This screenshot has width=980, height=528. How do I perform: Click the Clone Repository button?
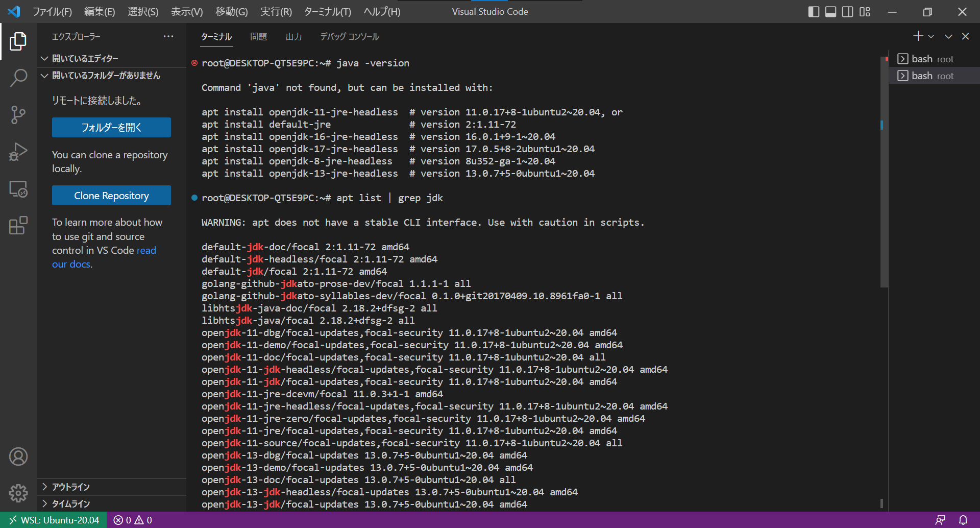click(111, 196)
